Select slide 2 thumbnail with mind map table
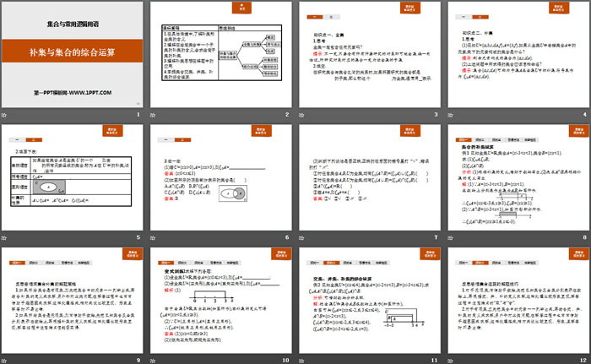 pyautogui.click(x=221, y=54)
